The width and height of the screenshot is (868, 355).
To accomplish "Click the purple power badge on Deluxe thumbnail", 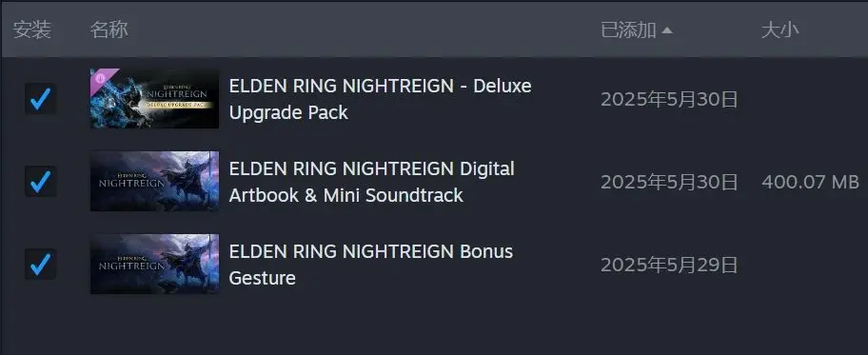I will tap(100, 78).
